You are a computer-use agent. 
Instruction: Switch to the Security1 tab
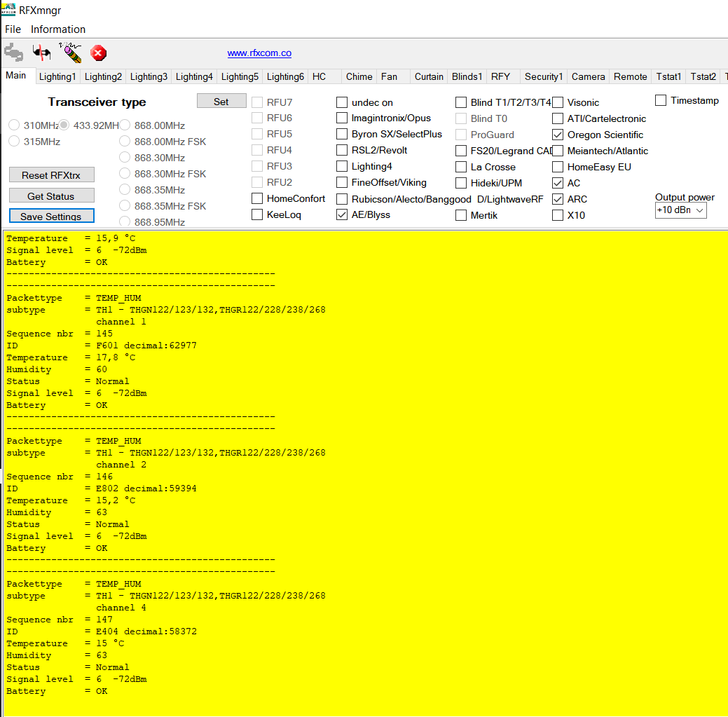coord(543,76)
